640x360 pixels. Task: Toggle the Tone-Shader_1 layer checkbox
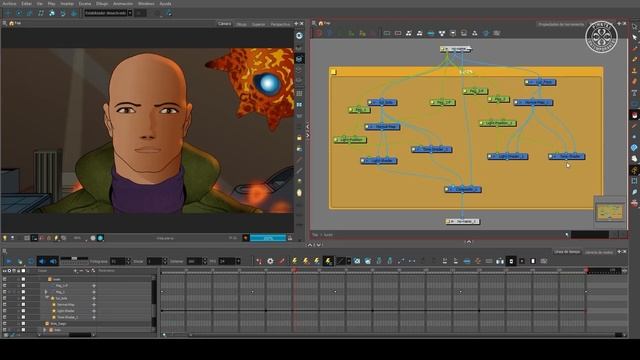(x=23, y=317)
